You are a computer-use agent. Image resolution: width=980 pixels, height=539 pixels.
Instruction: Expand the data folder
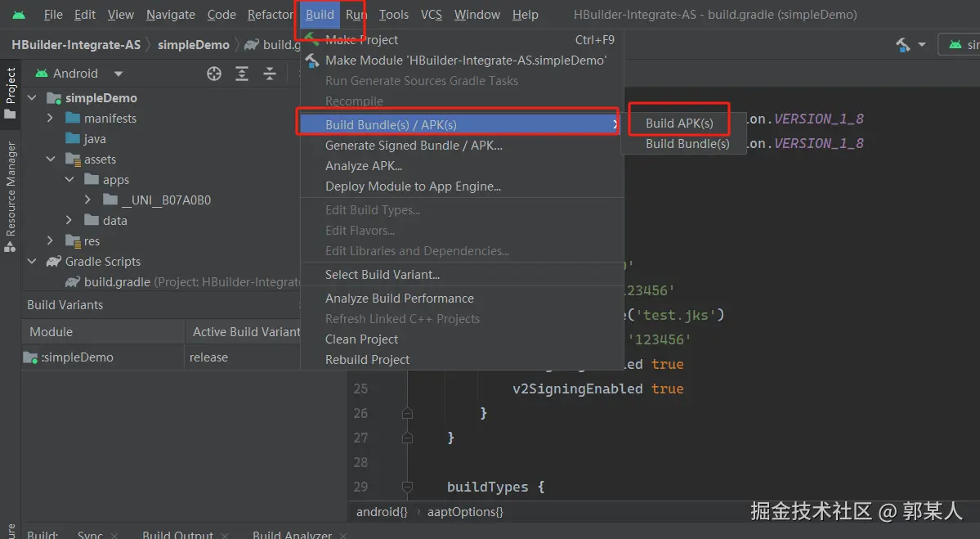(x=69, y=220)
